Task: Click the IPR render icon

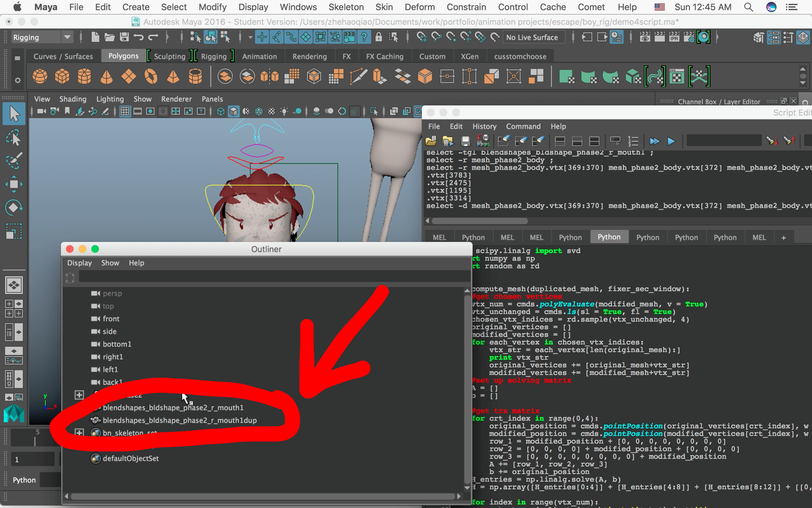Action: coord(674,37)
